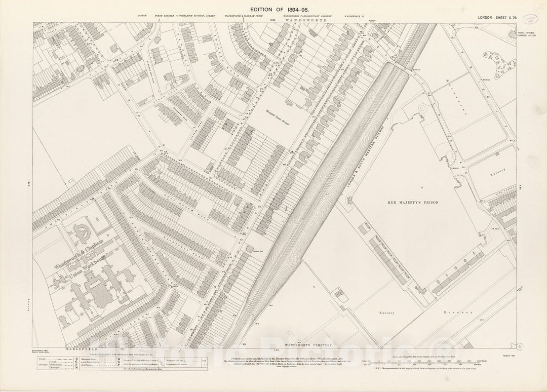
Task: Click the "Wandsworth & Clapham Union Workhouse" text
Action: 84,263
